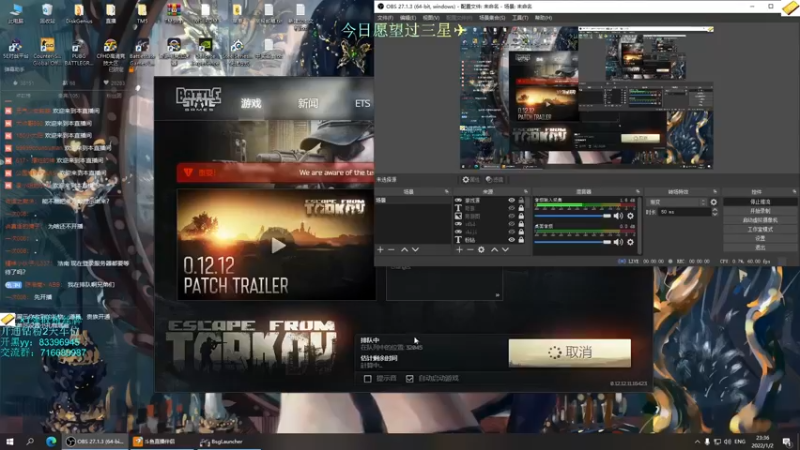Open OBS Edit menu
Screen dimensions: 800x450
[408, 18]
